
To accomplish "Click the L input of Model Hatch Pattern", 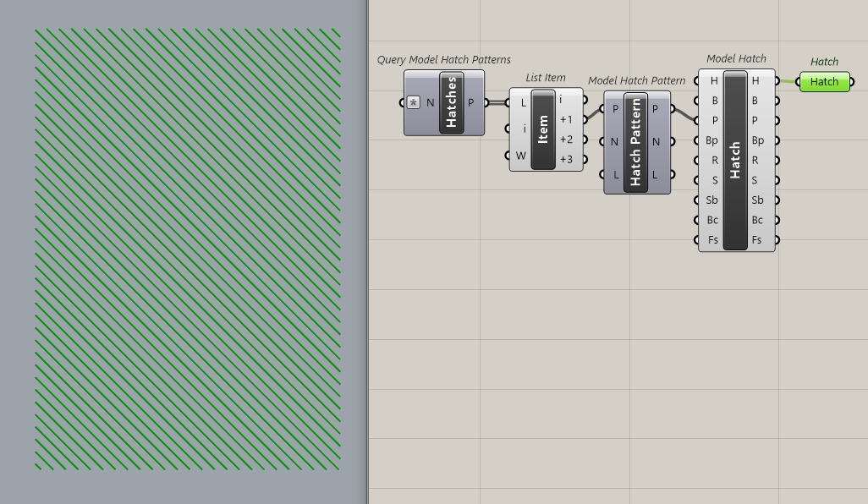I will tap(616, 175).
